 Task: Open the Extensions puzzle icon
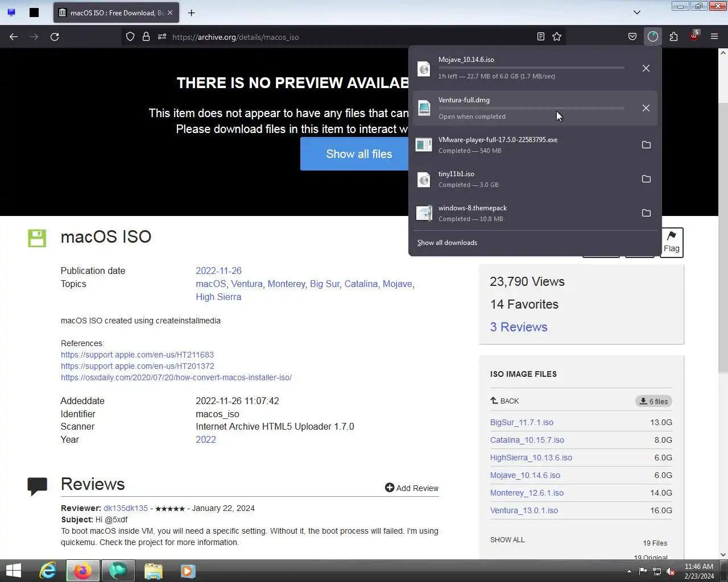[x=673, y=37]
